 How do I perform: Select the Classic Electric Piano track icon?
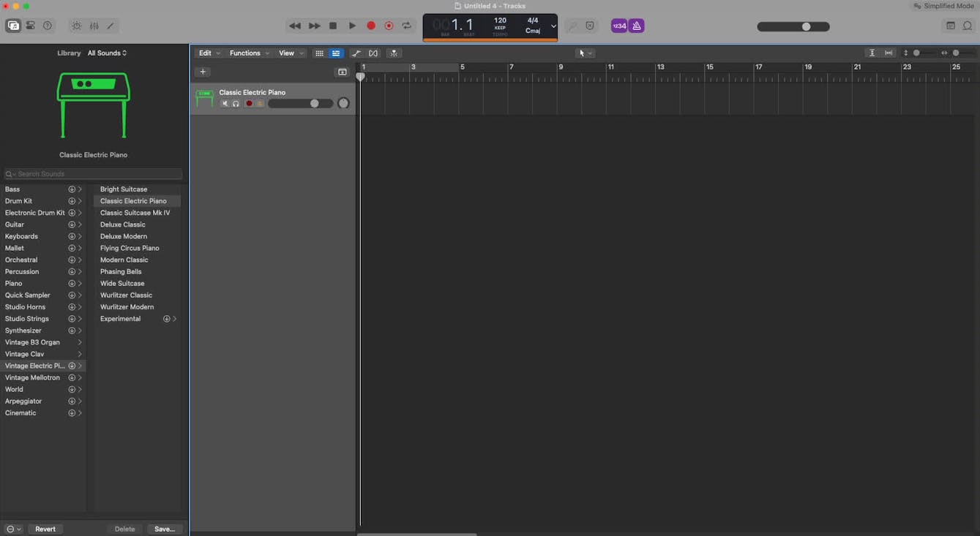(x=204, y=98)
